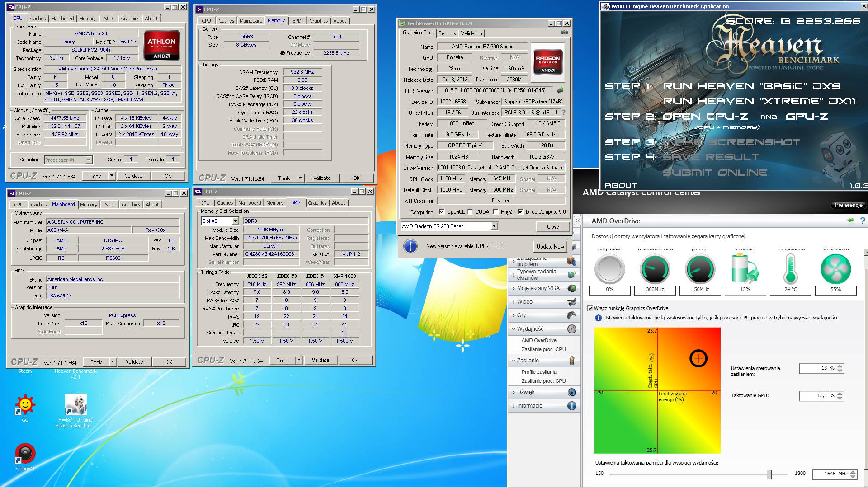The width and height of the screenshot is (868, 488).
Task: Open Graphics tab in Memory tab window
Action: click(x=318, y=21)
